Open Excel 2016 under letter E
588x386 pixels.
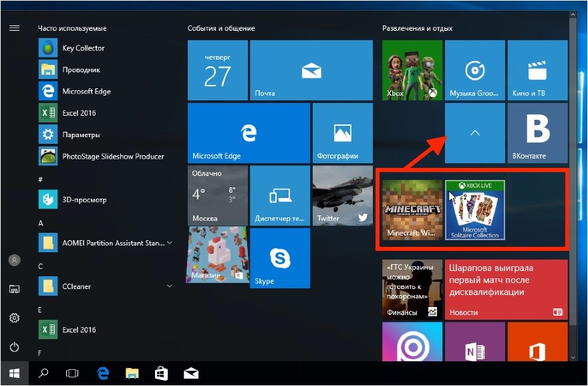point(105,330)
